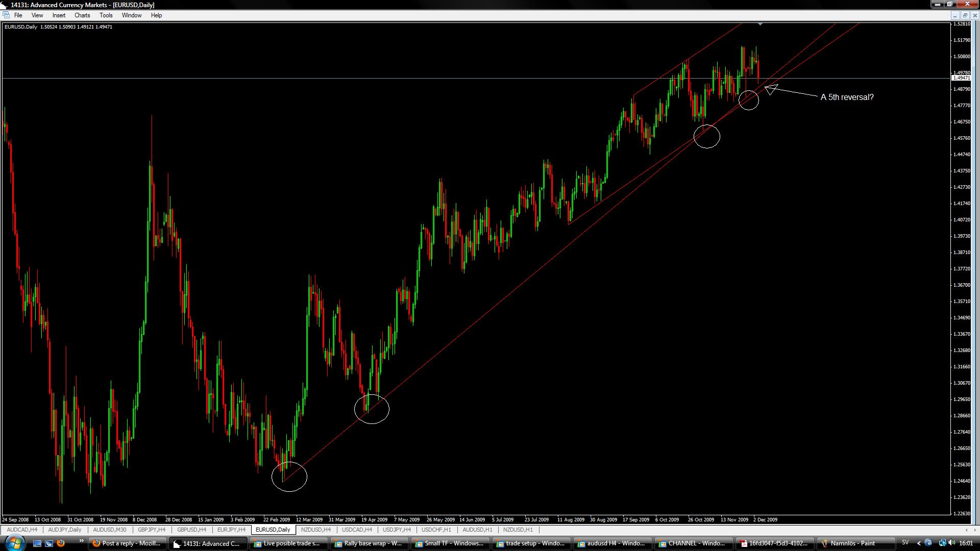The height and width of the screenshot is (551, 980).
Task: Switch to the AUDJPY,Daily chart tab
Action: coord(65,530)
